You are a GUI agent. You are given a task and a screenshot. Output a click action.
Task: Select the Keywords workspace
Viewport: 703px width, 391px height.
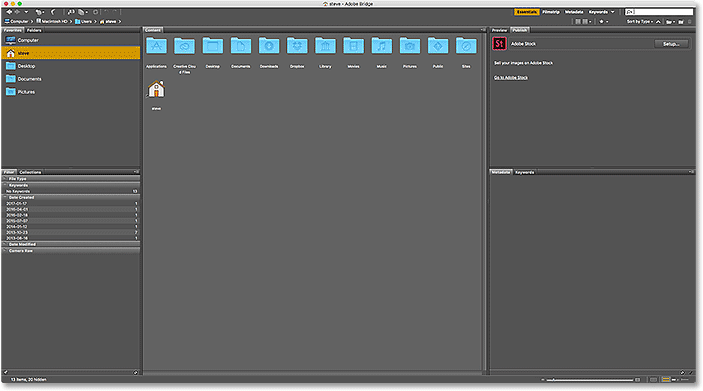[x=598, y=12]
